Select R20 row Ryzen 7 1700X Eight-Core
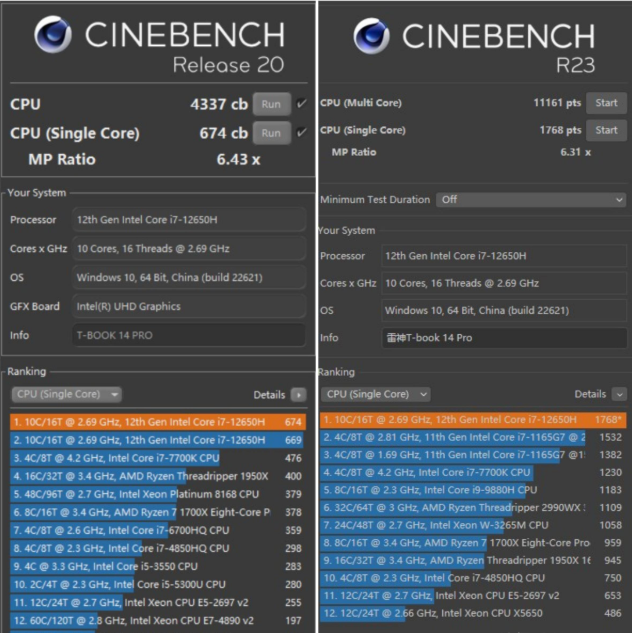The height and width of the screenshot is (633, 632). pyautogui.click(x=158, y=512)
